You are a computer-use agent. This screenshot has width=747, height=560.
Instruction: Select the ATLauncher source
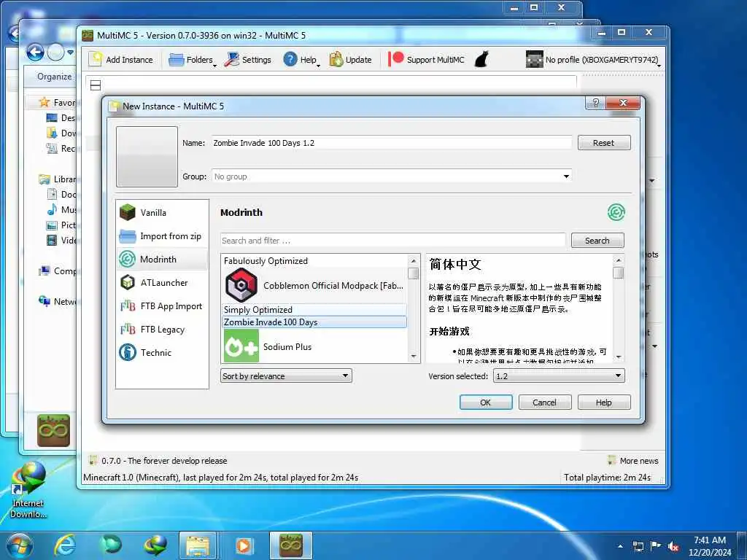162,282
